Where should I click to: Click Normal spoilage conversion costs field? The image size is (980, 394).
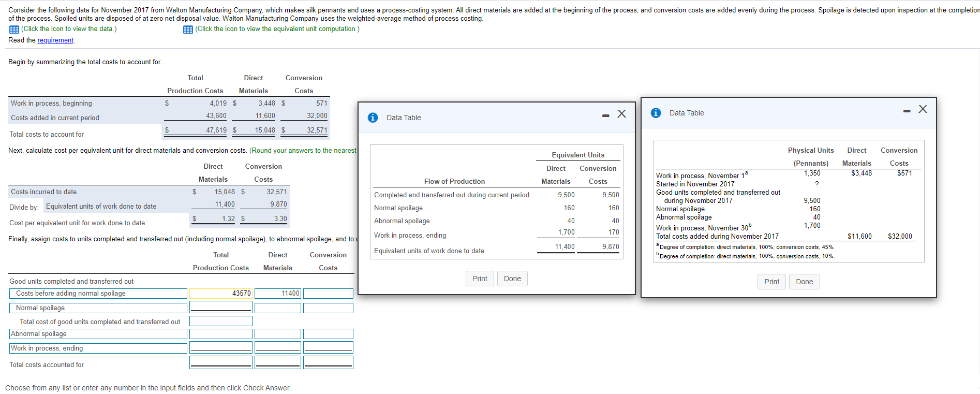[328, 308]
